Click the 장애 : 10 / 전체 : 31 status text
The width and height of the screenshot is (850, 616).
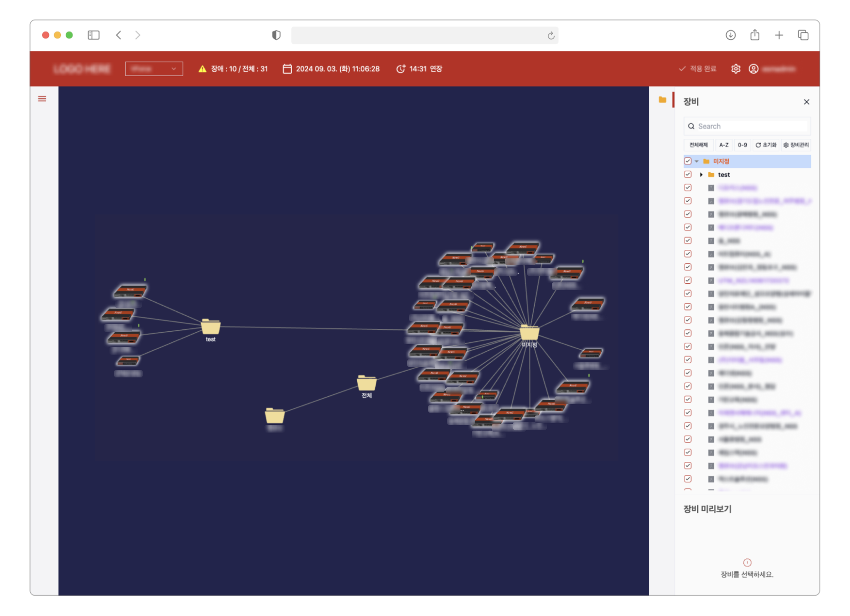[239, 69]
